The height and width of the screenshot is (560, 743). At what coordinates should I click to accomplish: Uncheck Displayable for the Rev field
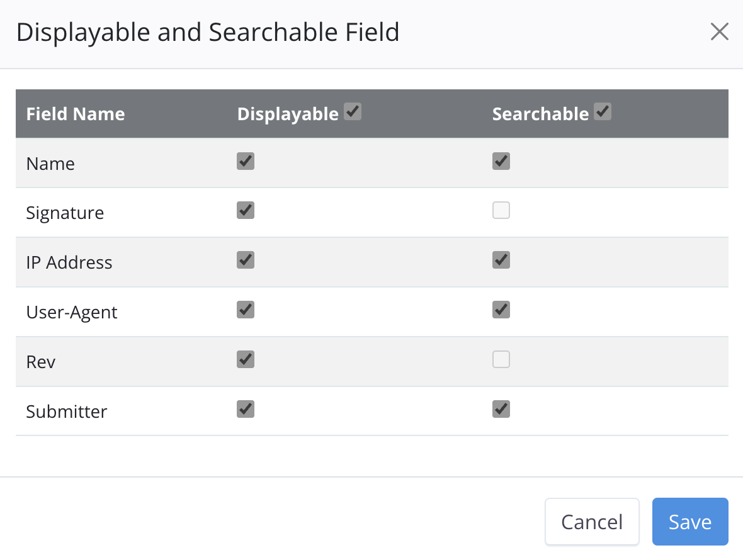point(246,359)
